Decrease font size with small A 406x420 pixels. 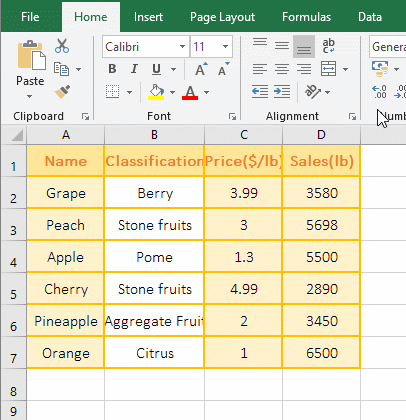tap(223, 69)
